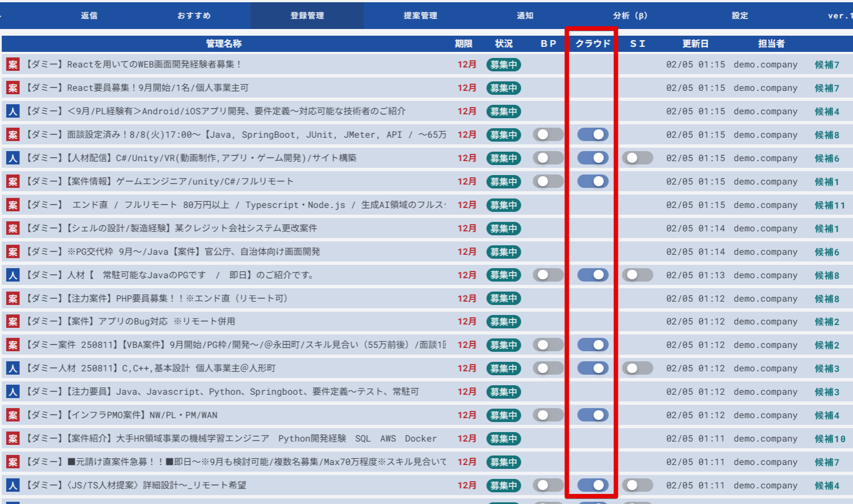Enable the BP toggle on the ゲームエンジニア row
Screen dimensions: 853x504
(x=548, y=181)
